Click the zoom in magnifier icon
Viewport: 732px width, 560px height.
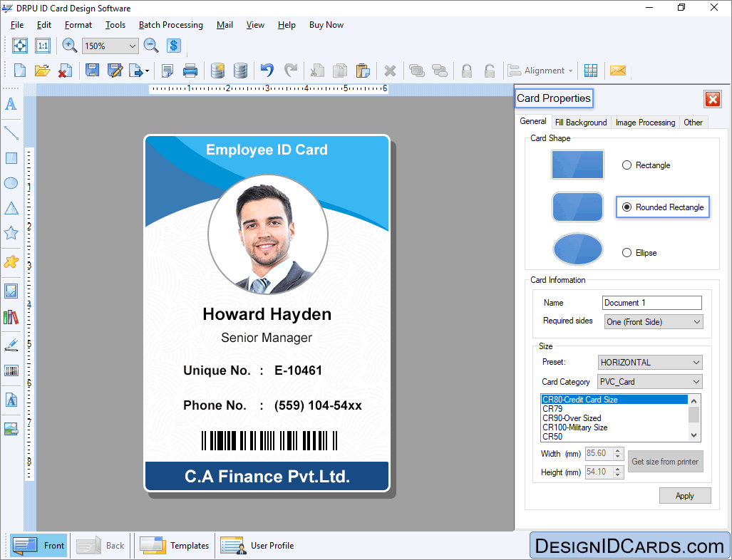(x=70, y=46)
